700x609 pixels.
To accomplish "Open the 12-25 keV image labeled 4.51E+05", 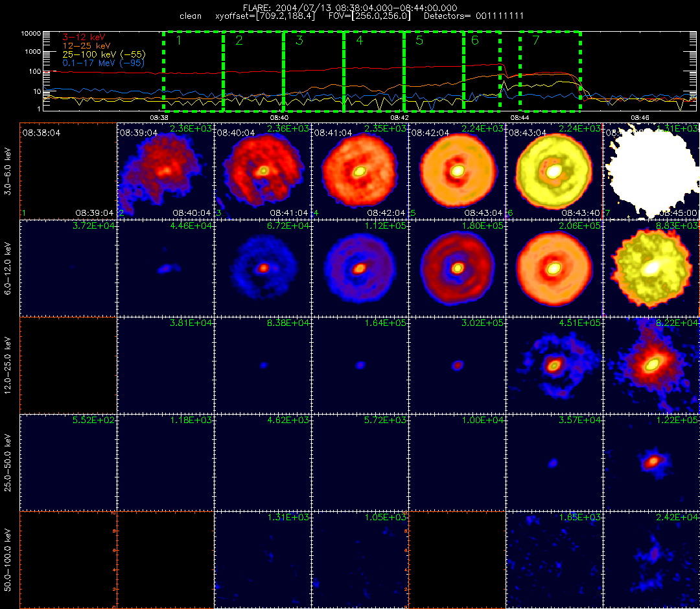I will pyautogui.click(x=554, y=365).
